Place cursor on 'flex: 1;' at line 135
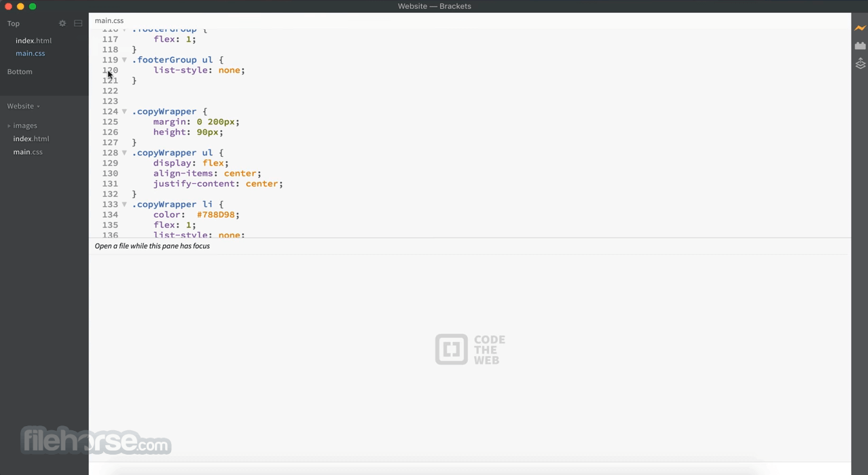This screenshot has height=475, width=868. 175,225
